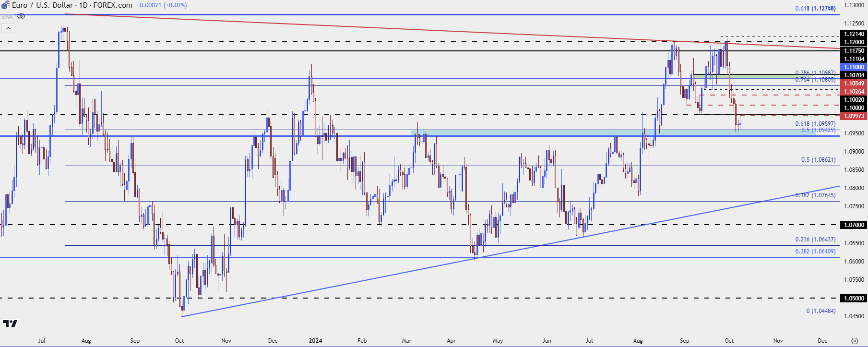Select the 0.382 (1.06109) Fibonacci label

coord(815,251)
